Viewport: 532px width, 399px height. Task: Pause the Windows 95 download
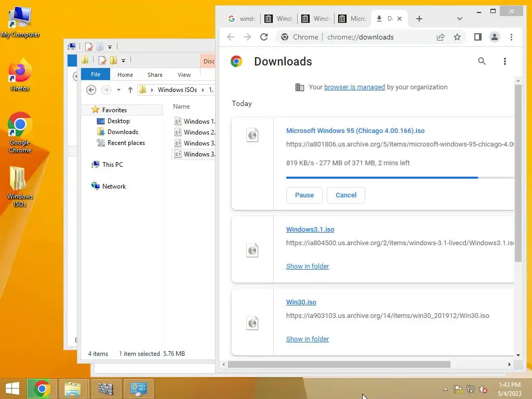[x=304, y=195]
